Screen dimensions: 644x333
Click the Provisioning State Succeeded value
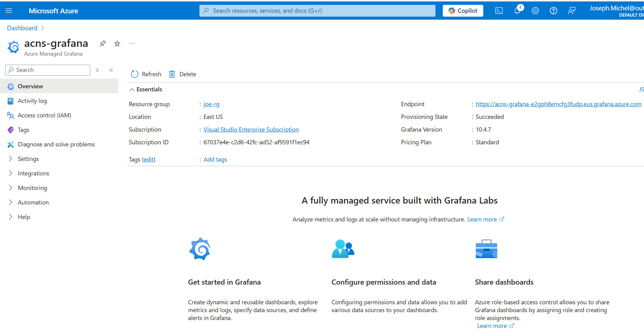click(490, 117)
